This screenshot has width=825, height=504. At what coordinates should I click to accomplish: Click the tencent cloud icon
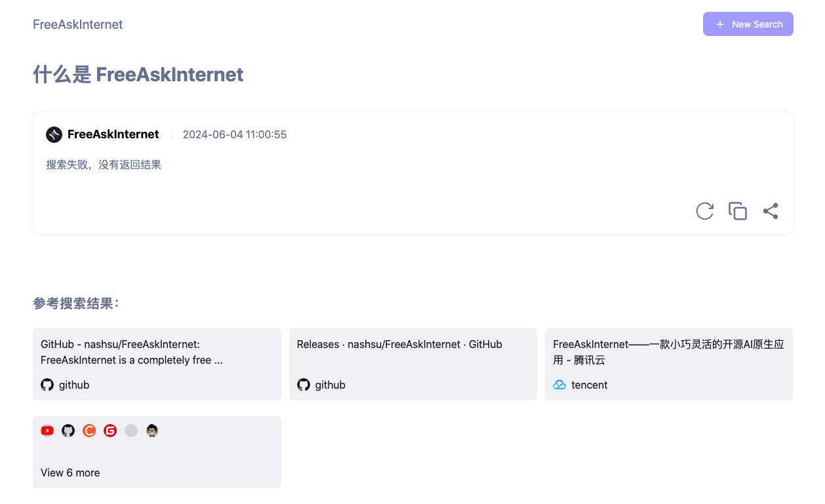559,385
